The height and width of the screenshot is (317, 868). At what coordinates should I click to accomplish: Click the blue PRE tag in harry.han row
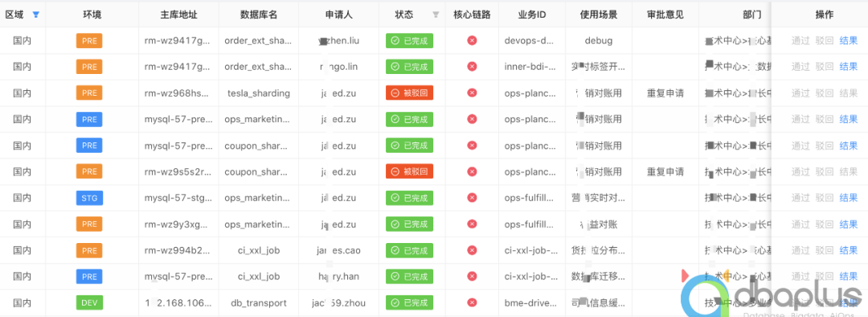point(89,277)
